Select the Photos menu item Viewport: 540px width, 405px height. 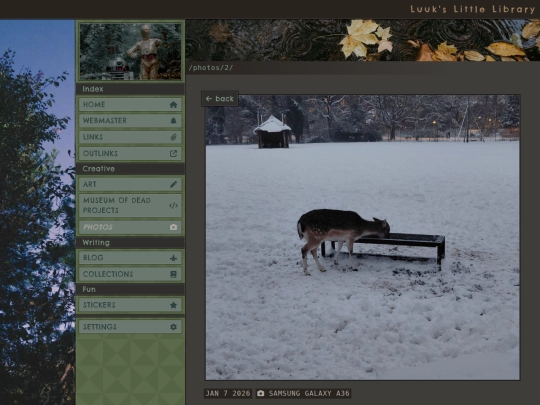(x=130, y=227)
